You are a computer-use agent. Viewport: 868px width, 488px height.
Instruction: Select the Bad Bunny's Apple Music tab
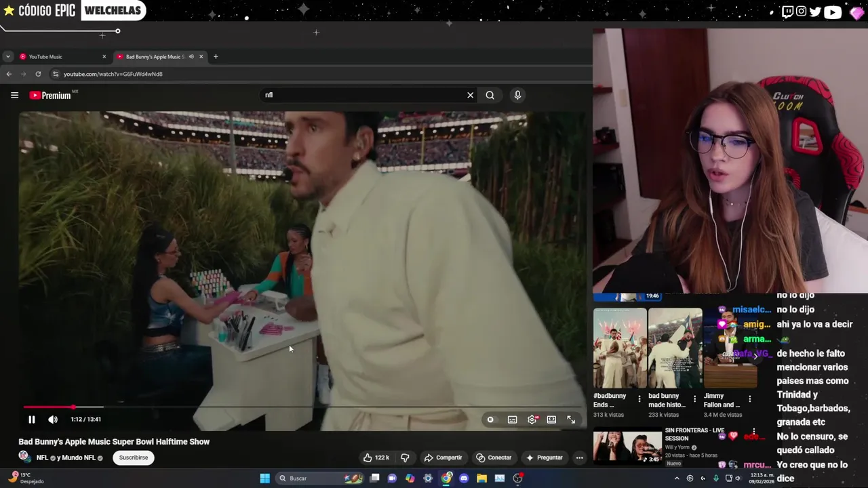click(x=155, y=57)
